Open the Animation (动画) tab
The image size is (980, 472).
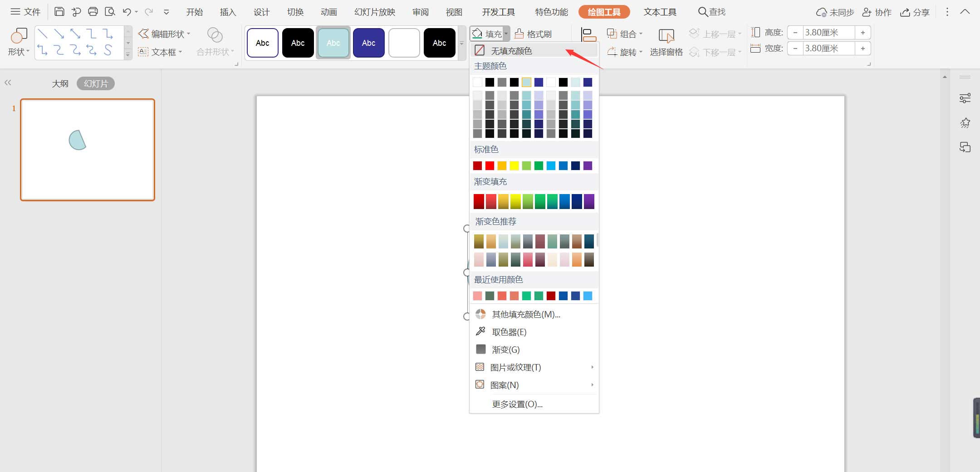(x=328, y=12)
